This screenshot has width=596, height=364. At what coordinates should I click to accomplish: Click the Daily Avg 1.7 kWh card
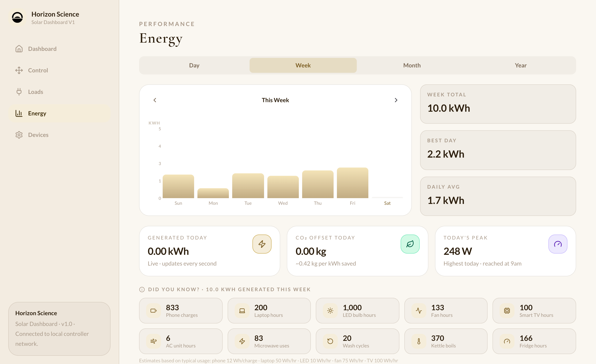point(498,196)
